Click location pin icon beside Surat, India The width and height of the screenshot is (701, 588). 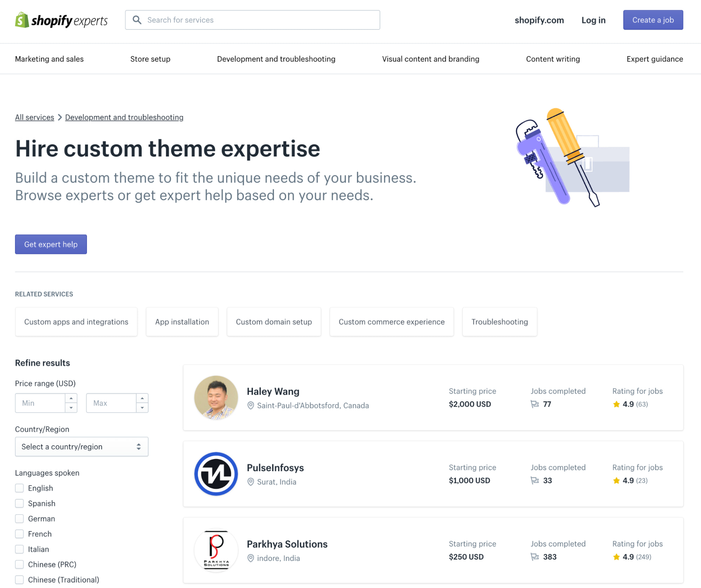tap(250, 482)
